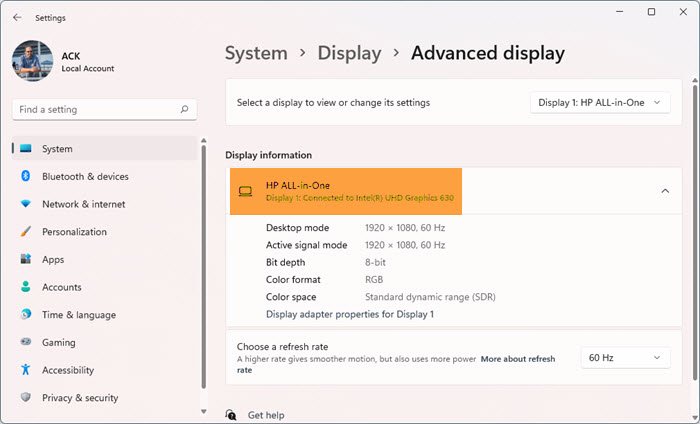Click the Get help icon
Screen dimensions: 700x424
(x=231, y=415)
